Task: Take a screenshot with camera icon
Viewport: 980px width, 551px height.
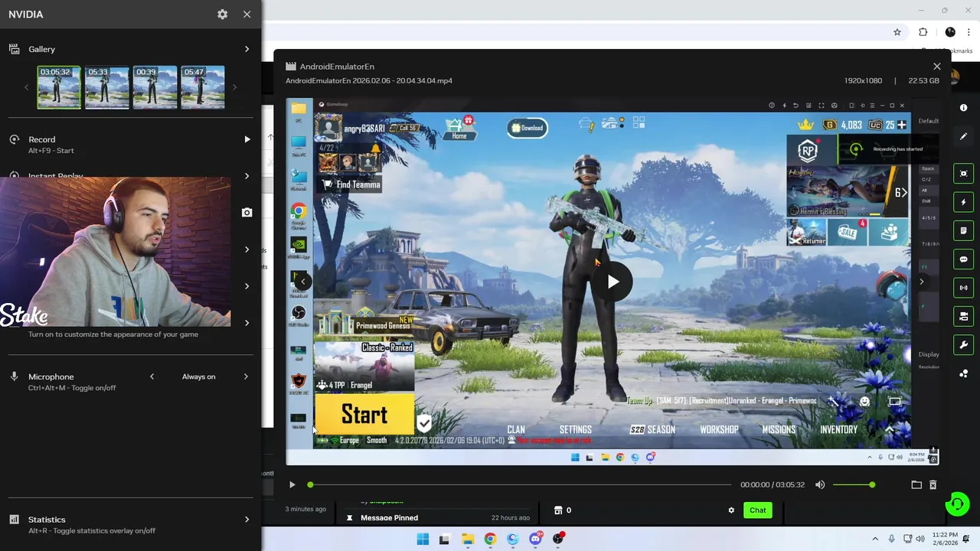Action: click(x=247, y=212)
